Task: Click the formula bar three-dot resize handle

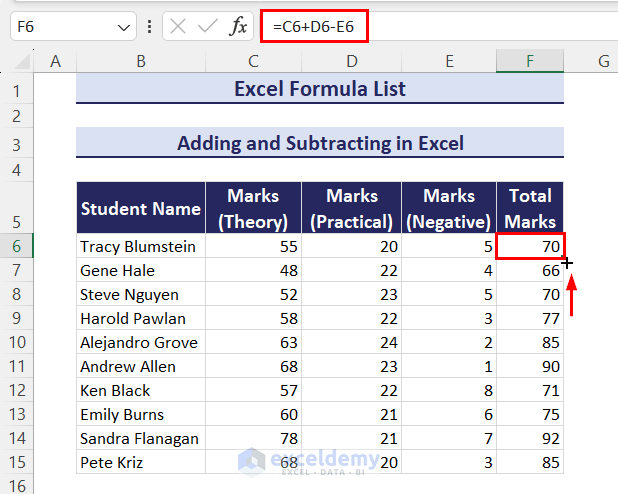Action: 149,26
